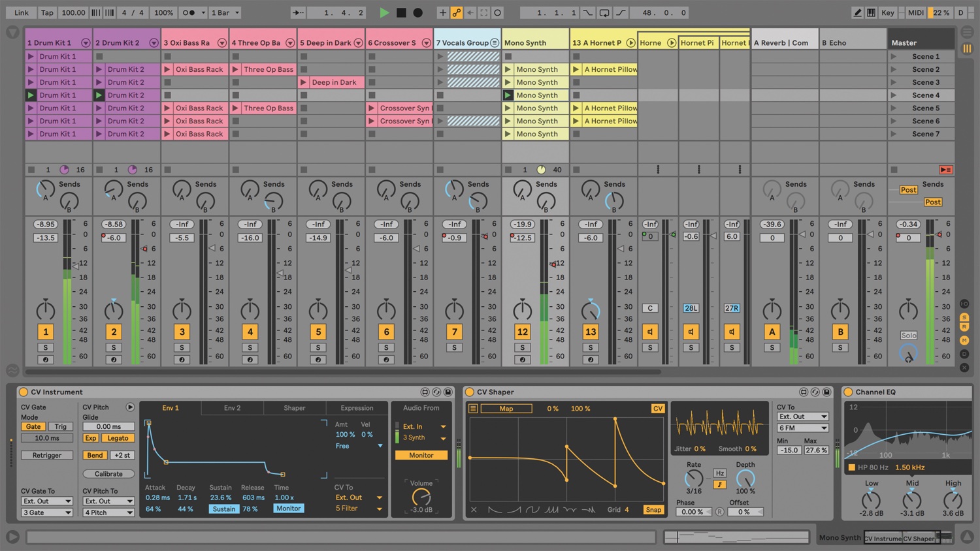Toggle the CV Instrument device activator

click(24, 392)
